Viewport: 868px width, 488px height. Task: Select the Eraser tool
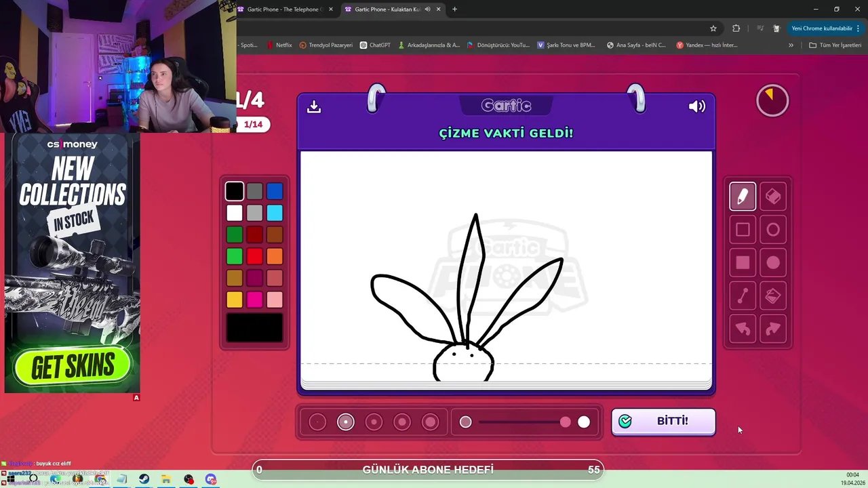[773, 197]
